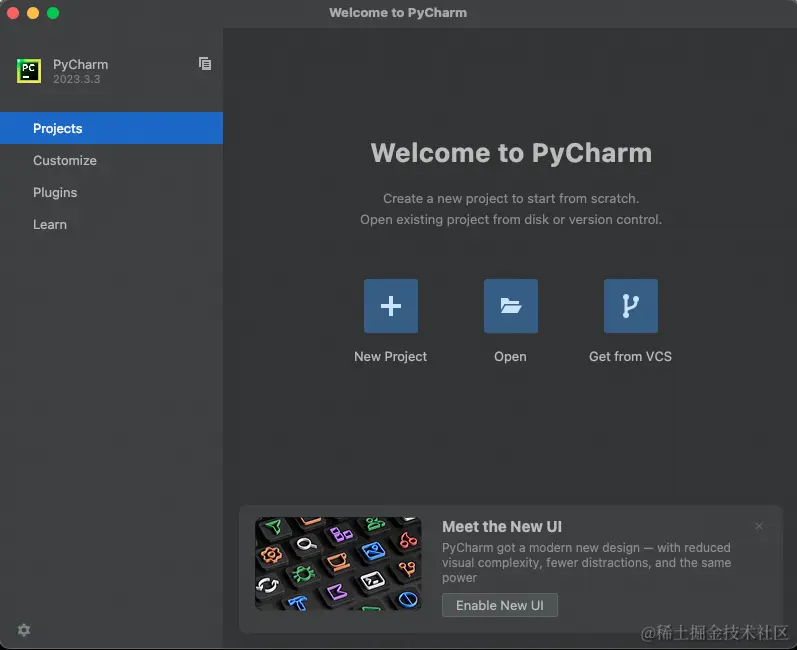Screen dimensions: 797x650
Task: Click the New Project plus icon
Action: pos(390,306)
